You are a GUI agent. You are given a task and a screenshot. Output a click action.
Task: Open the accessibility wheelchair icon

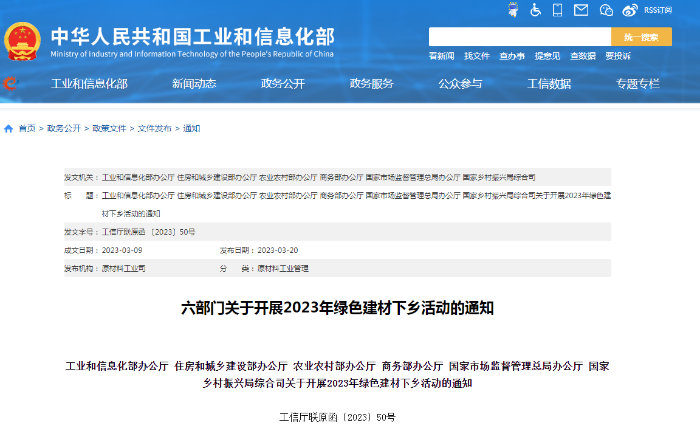pyautogui.click(x=536, y=10)
